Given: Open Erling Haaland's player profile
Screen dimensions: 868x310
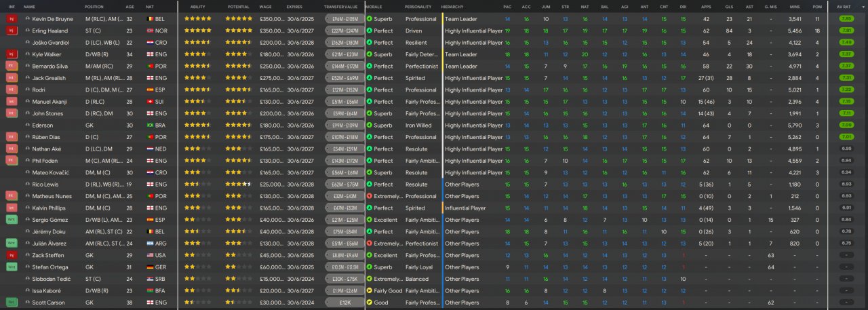Looking at the screenshot, I should [x=51, y=31].
